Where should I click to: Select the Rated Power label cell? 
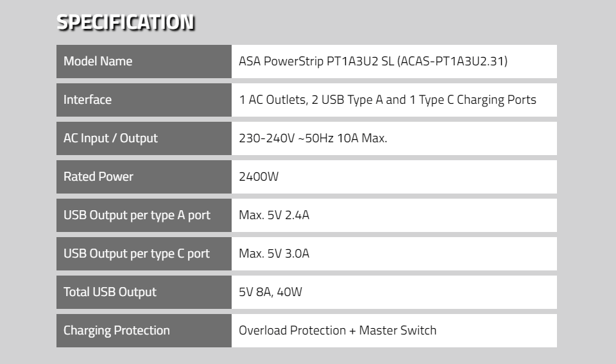click(144, 176)
